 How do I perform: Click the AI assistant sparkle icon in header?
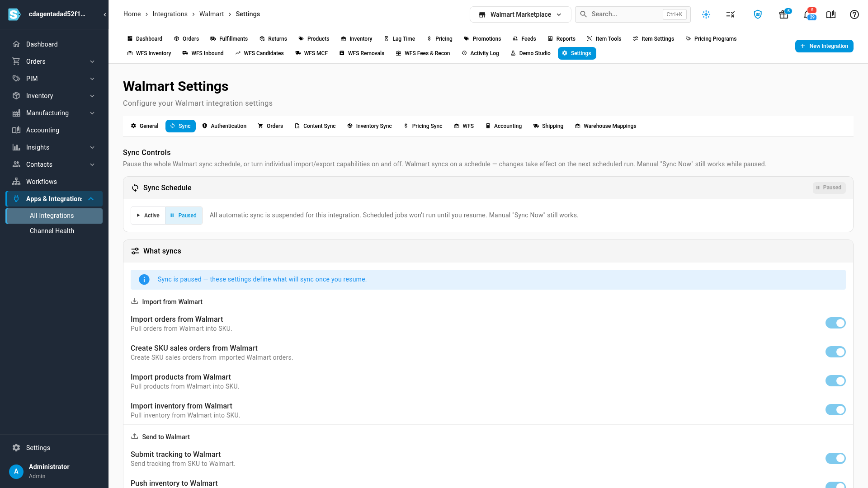click(x=706, y=14)
